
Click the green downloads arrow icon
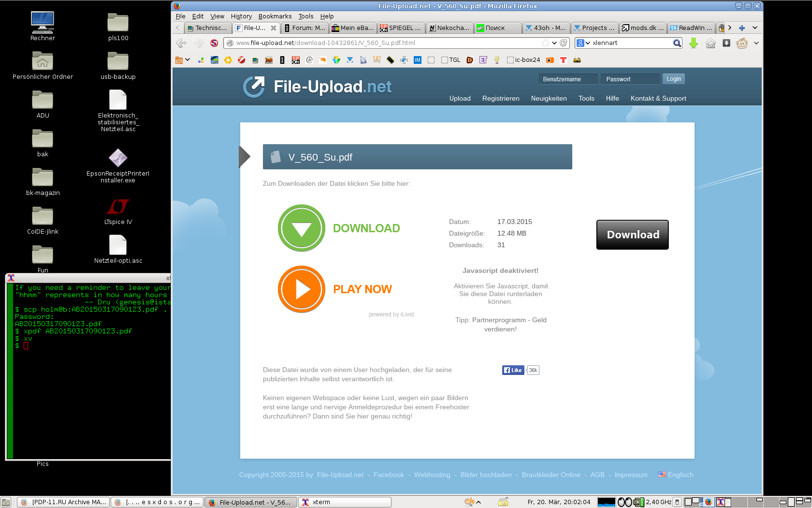694,43
